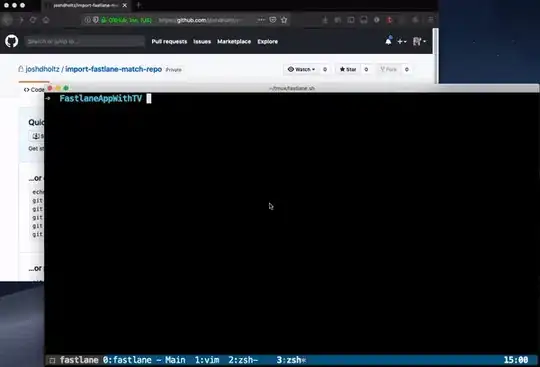
Task: Select the joshdholtz/import-fastlane browser tab
Action: pos(85,5)
